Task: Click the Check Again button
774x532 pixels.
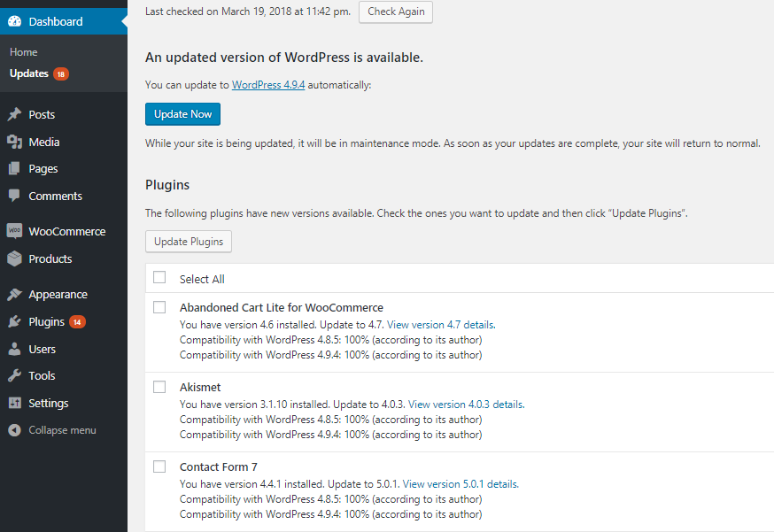Action: coord(395,12)
